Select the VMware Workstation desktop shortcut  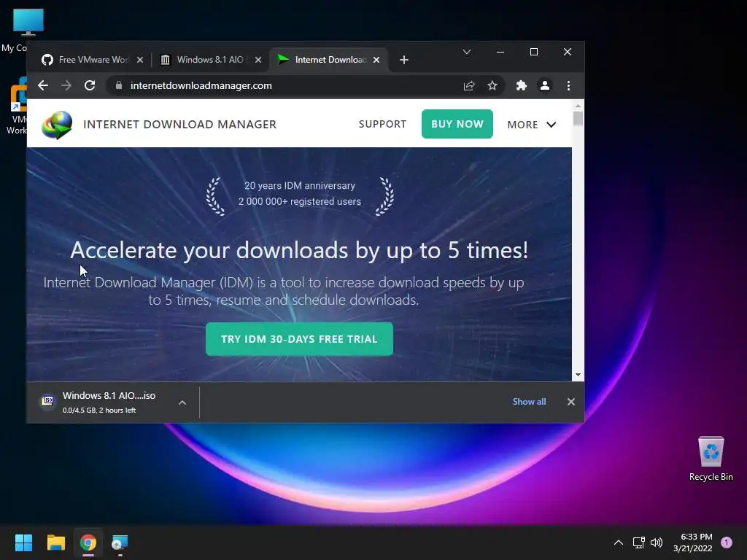[18, 106]
